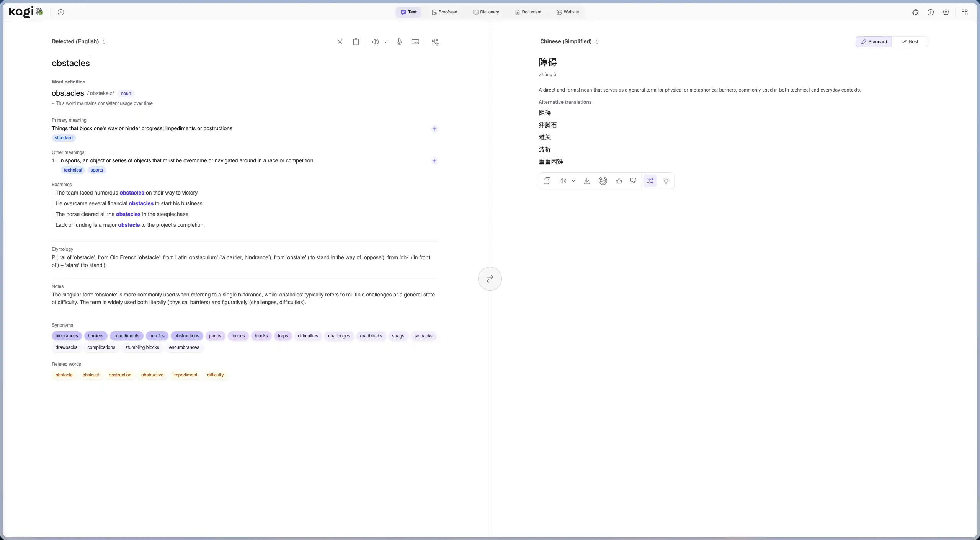Click the microphone voice input icon
The image size is (980, 540).
399,42
